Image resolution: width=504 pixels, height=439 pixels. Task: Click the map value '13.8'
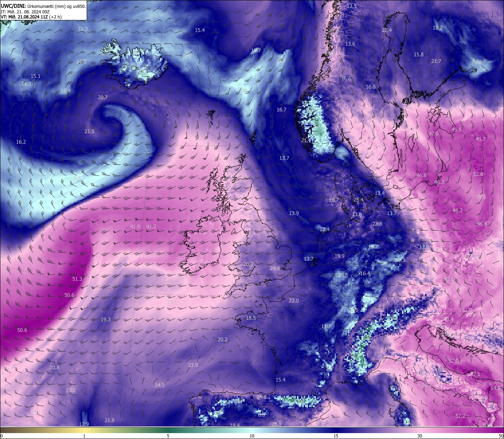point(357,215)
